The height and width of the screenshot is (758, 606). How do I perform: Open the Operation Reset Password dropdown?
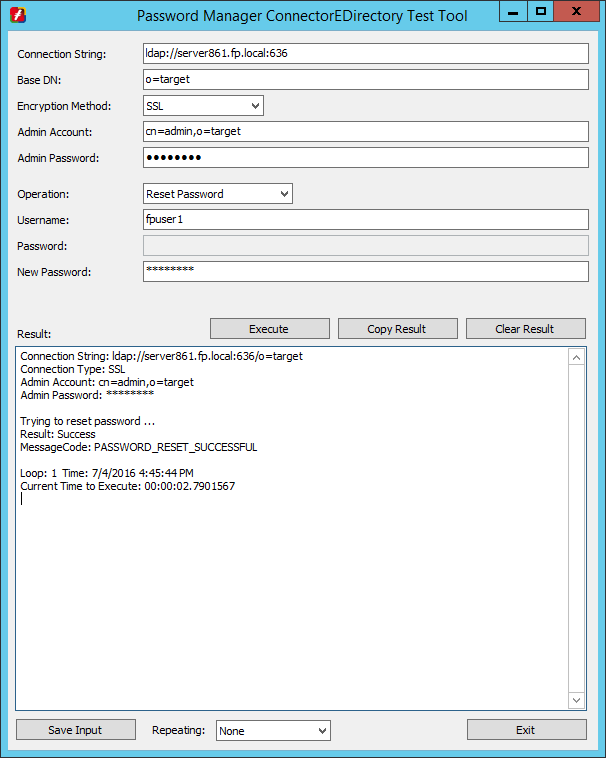[x=218, y=193]
